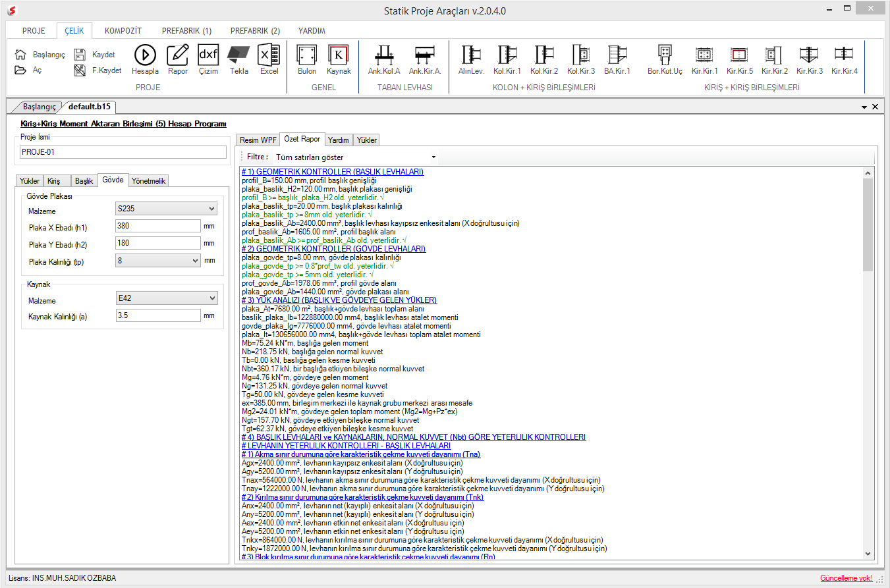Open Bor.Kut.Uç connection tool
Viewport: 890px width, 588px height.
coord(665,60)
